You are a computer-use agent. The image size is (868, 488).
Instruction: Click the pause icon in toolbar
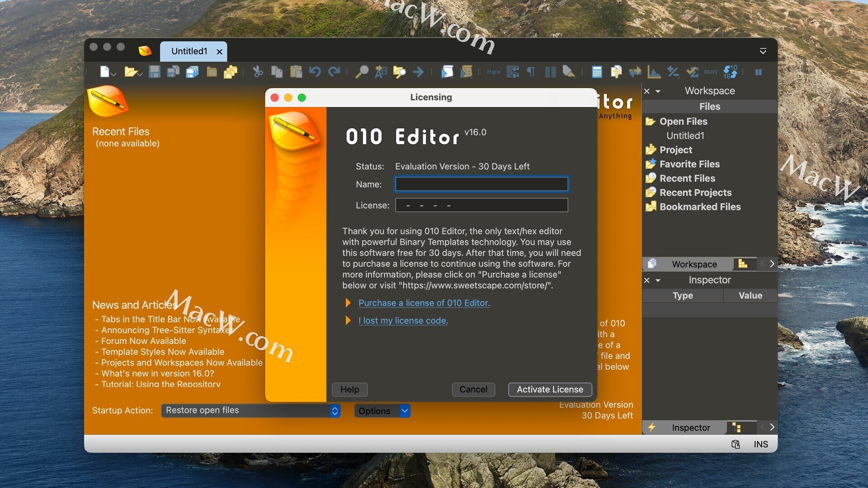tap(758, 72)
